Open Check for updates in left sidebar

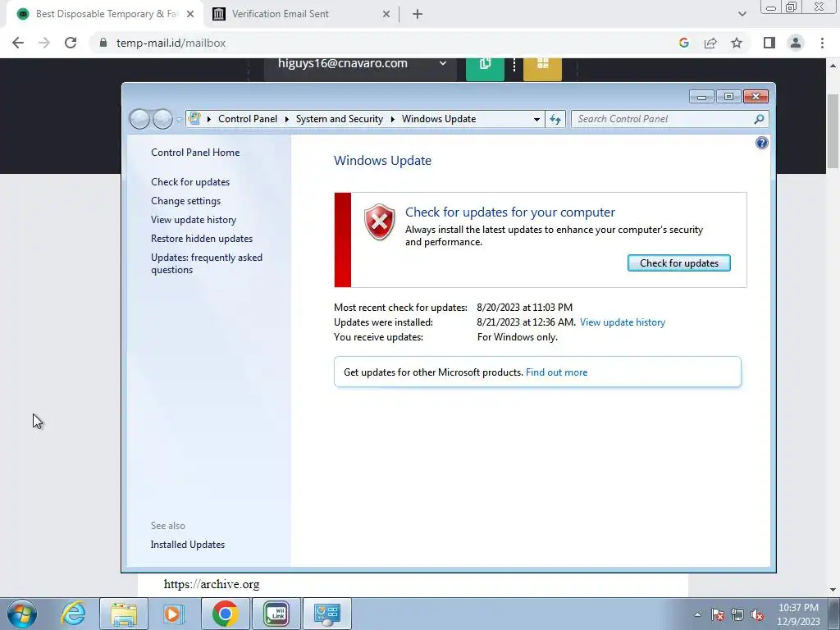click(190, 182)
